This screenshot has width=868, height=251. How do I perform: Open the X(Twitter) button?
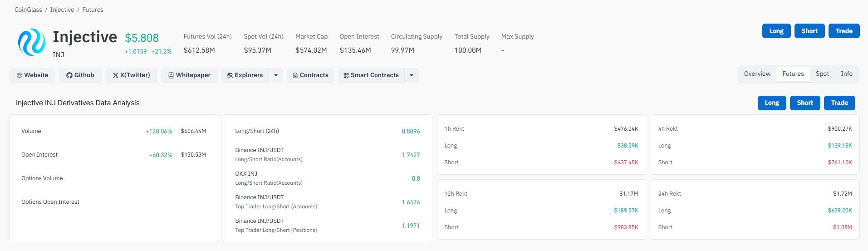click(x=131, y=75)
